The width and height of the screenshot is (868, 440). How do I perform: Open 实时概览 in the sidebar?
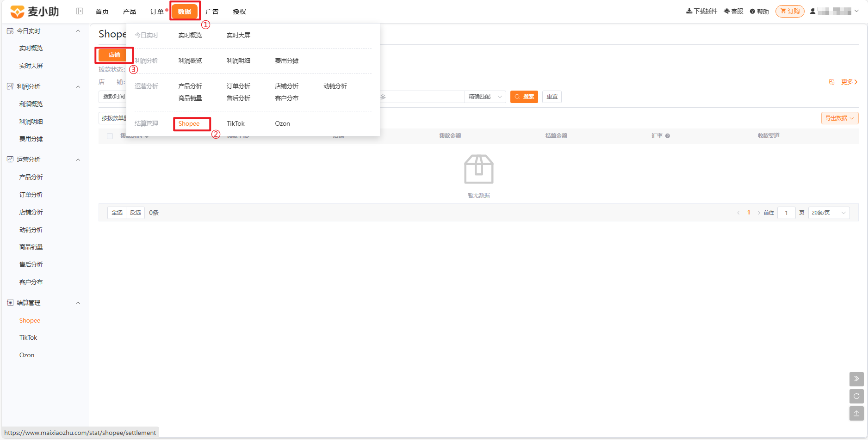(x=31, y=48)
